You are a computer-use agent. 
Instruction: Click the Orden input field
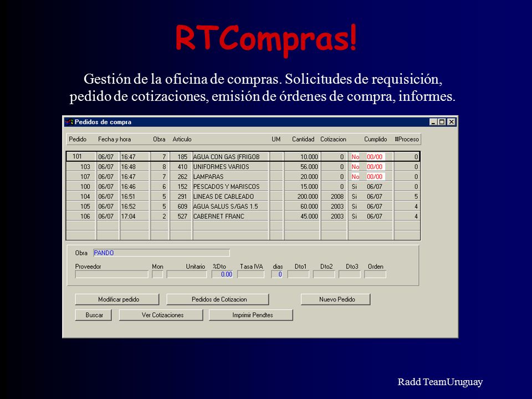tap(375, 274)
